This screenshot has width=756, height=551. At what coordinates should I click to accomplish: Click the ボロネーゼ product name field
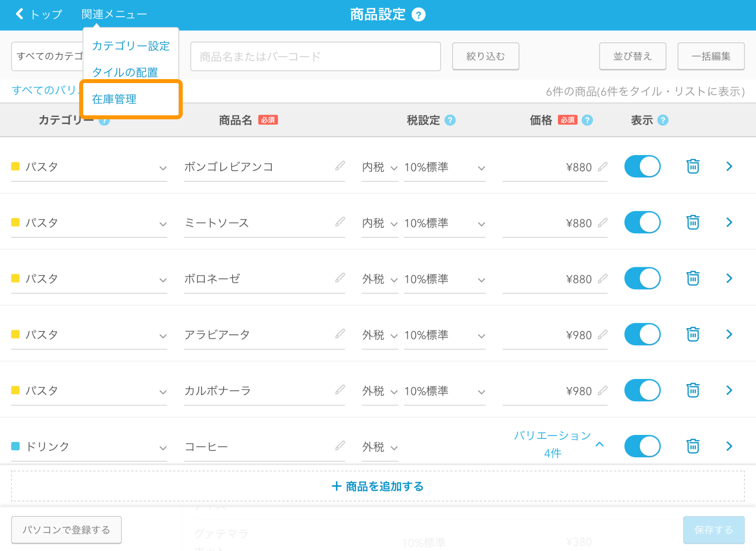pyautogui.click(x=264, y=279)
